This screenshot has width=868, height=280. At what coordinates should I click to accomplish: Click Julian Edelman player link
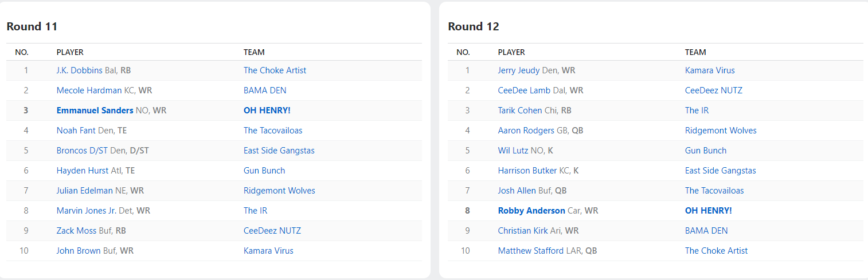(x=84, y=191)
